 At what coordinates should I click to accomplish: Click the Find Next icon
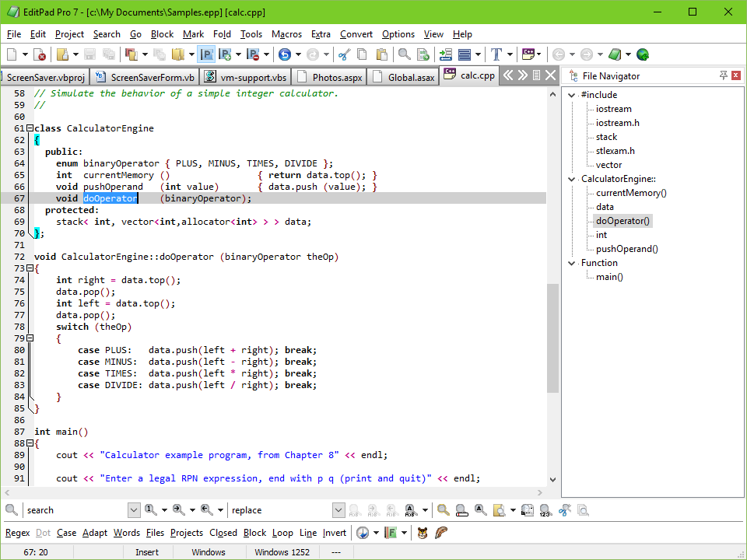(179, 510)
